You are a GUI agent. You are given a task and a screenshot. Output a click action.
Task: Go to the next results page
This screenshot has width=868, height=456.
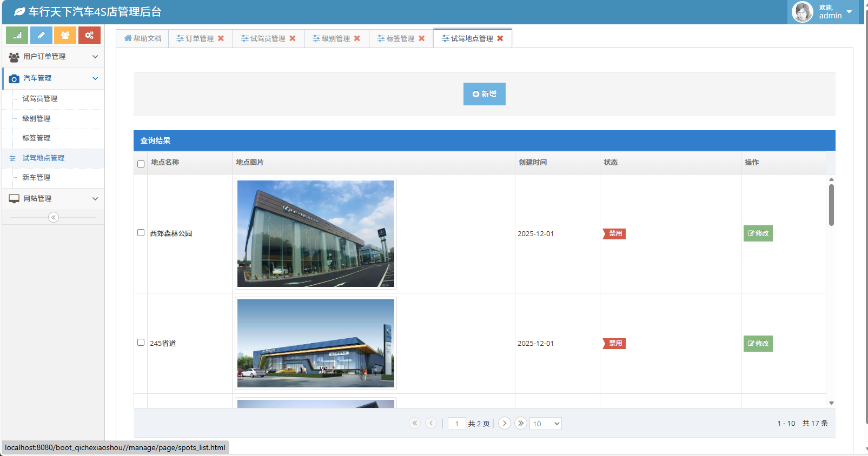[505, 423]
